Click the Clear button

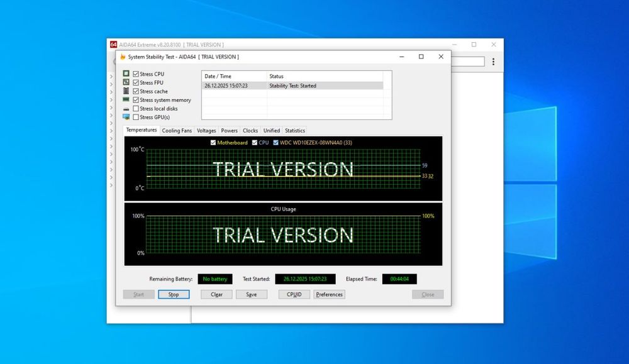pos(216,294)
